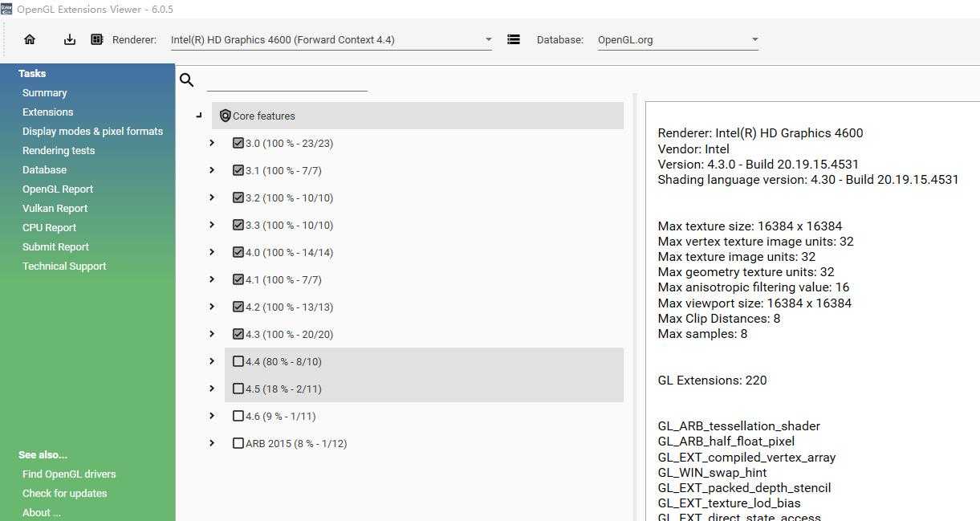
Task: Open the OpenGL Report item
Action: [x=58, y=189]
